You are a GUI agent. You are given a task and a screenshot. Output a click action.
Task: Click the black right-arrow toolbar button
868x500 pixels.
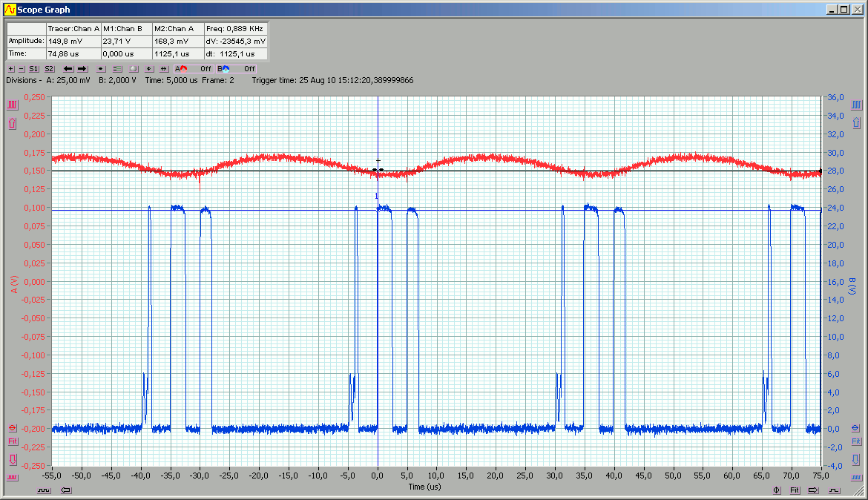82,69
